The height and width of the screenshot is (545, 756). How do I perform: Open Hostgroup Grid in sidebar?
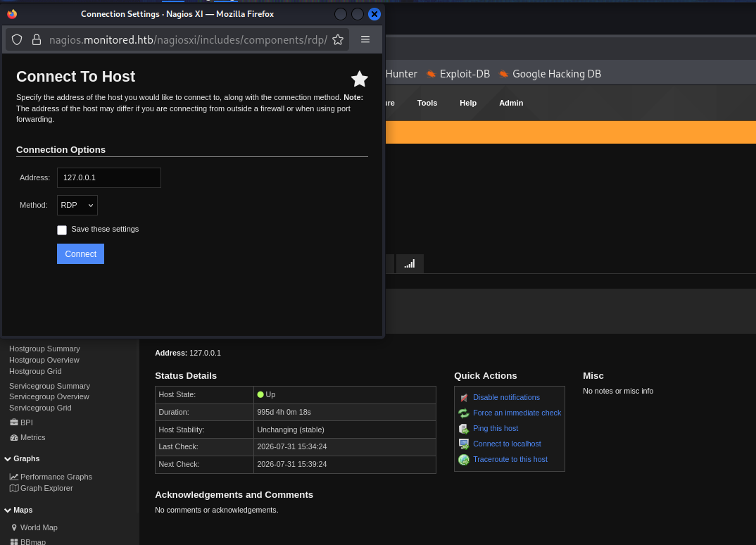pyautogui.click(x=35, y=371)
